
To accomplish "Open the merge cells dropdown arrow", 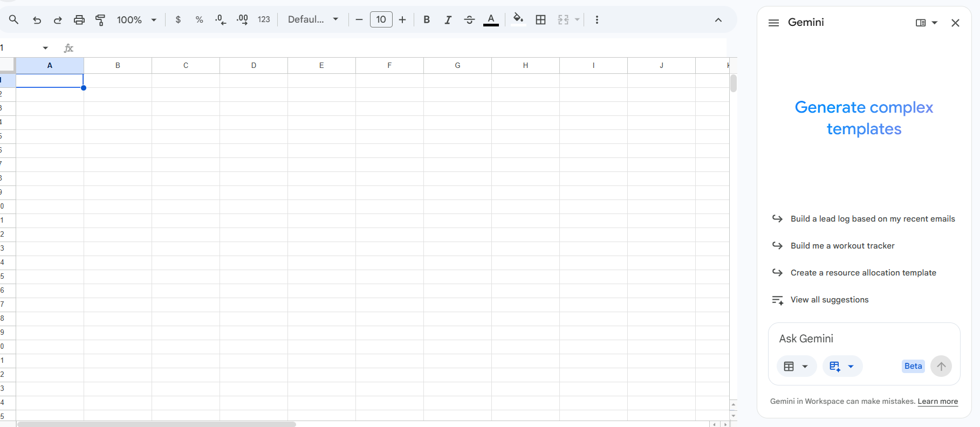I will 577,20.
